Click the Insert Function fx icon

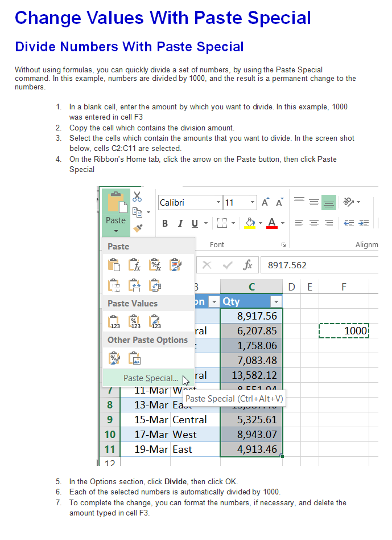coord(248,265)
